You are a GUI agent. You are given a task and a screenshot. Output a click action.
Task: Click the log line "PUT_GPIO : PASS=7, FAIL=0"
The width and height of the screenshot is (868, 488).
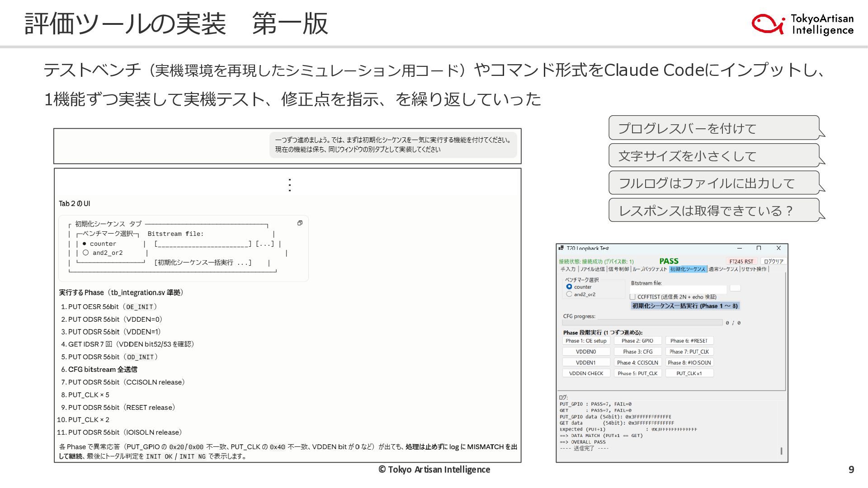[595, 404]
